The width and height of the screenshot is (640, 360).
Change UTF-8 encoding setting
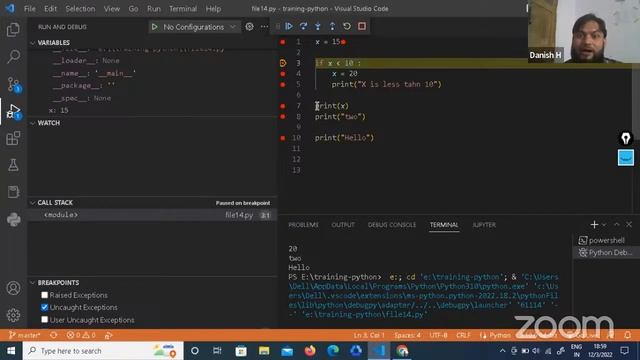tap(438, 335)
